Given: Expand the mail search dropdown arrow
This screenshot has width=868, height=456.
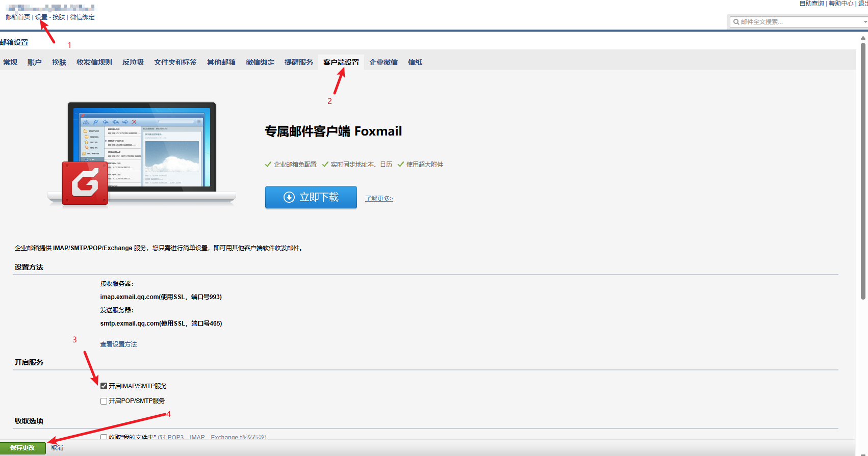Looking at the screenshot, I should click(865, 22).
